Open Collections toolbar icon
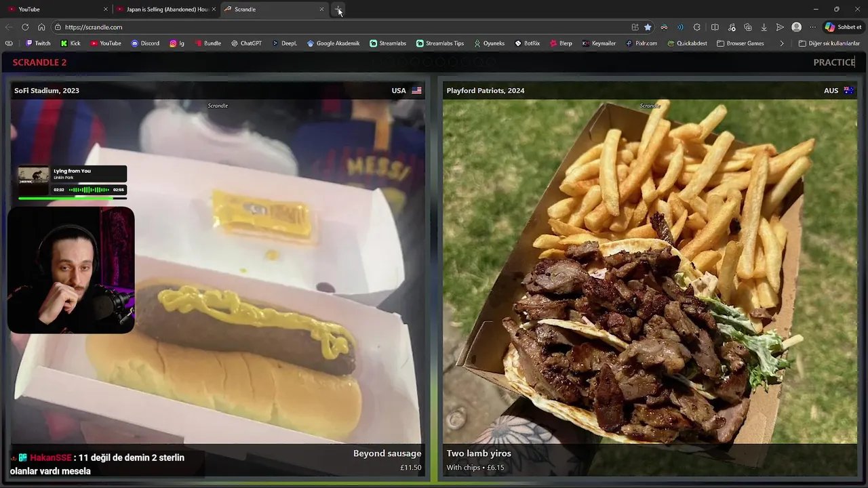Viewport: 868px width, 488px height. (x=748, y=27)
